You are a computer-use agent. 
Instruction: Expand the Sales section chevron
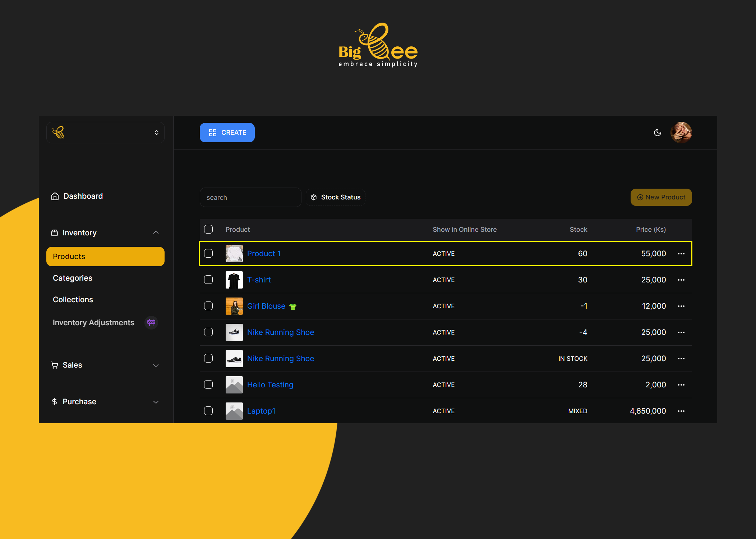click(x=156, y=365)
